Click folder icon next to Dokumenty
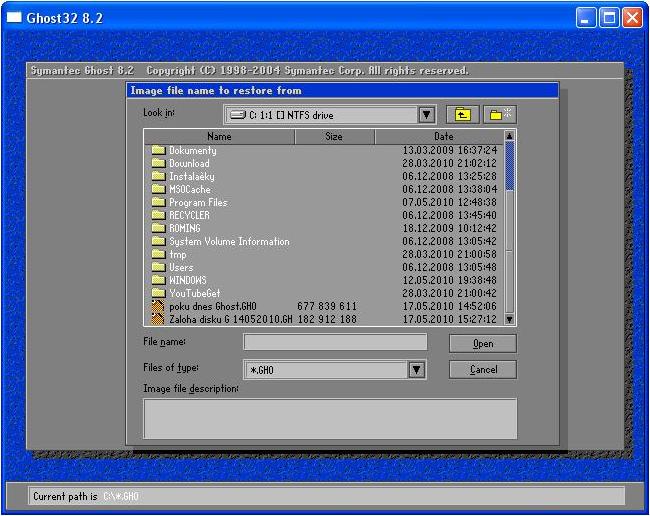 coord(158,150)
